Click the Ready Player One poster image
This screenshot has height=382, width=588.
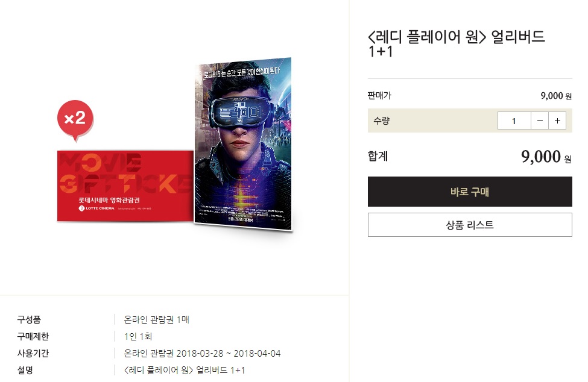[x=243, y=145]
